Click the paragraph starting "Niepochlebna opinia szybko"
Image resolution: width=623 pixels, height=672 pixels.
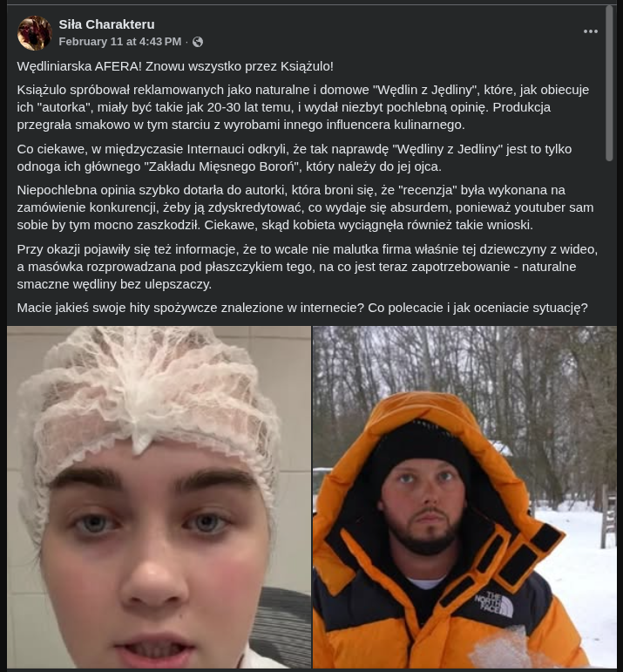305,207
